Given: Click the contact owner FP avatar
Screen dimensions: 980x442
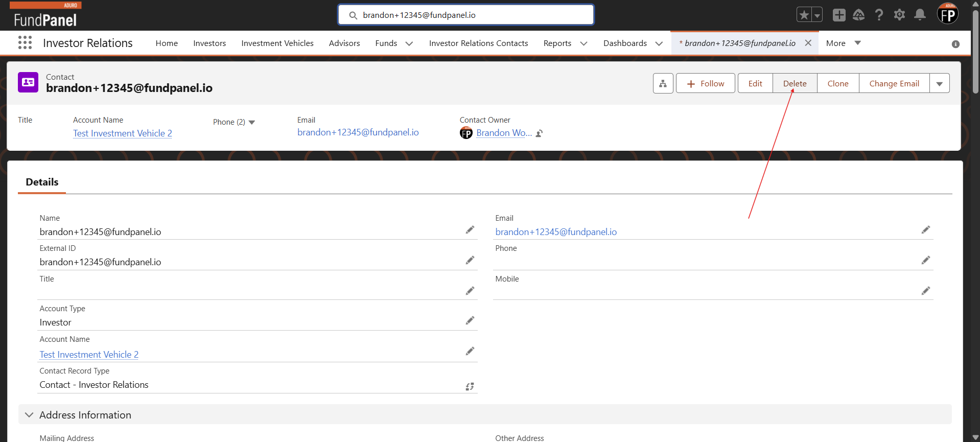Looking at the screenshot, I should [466, 133].
